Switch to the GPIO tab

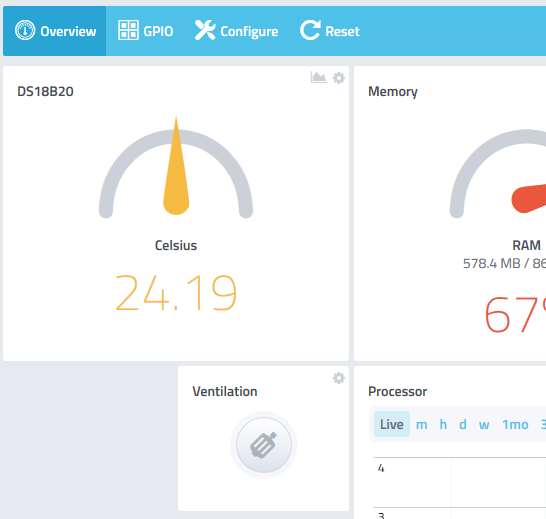[x=145, y=31]
